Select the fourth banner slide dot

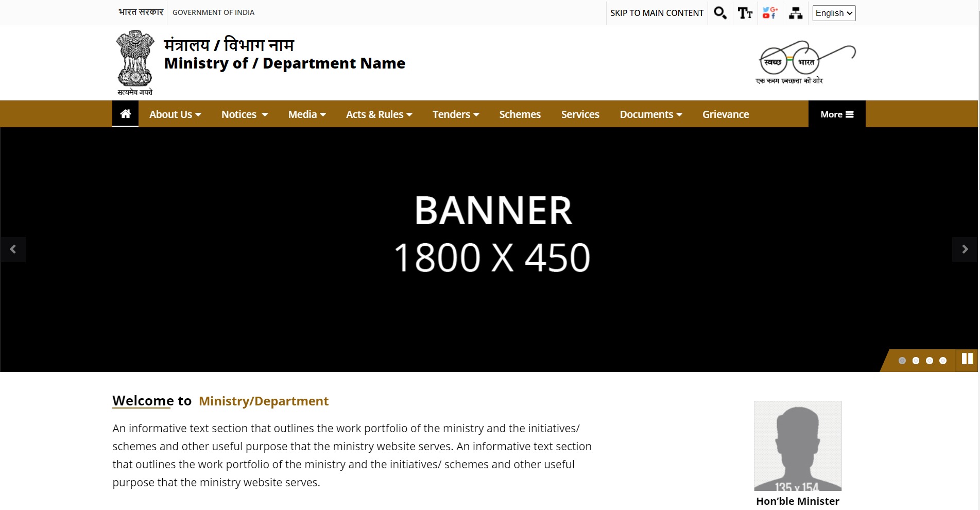(x=942, y=361)
